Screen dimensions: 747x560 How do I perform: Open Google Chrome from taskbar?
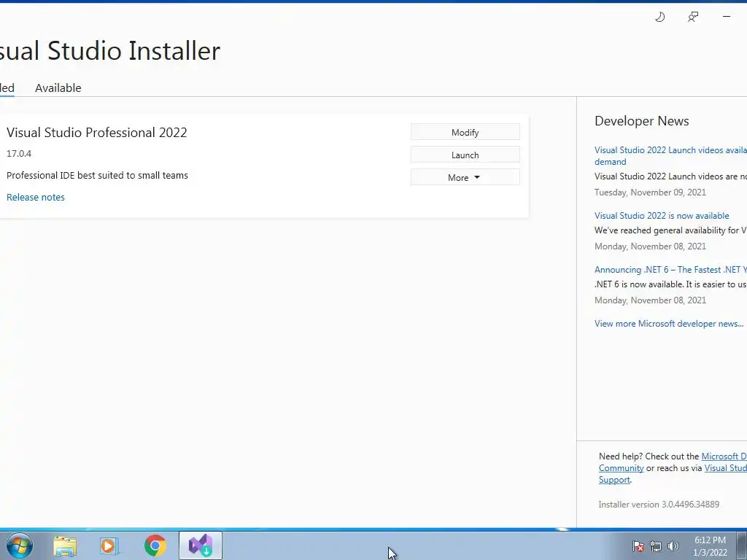pos(155,546)
